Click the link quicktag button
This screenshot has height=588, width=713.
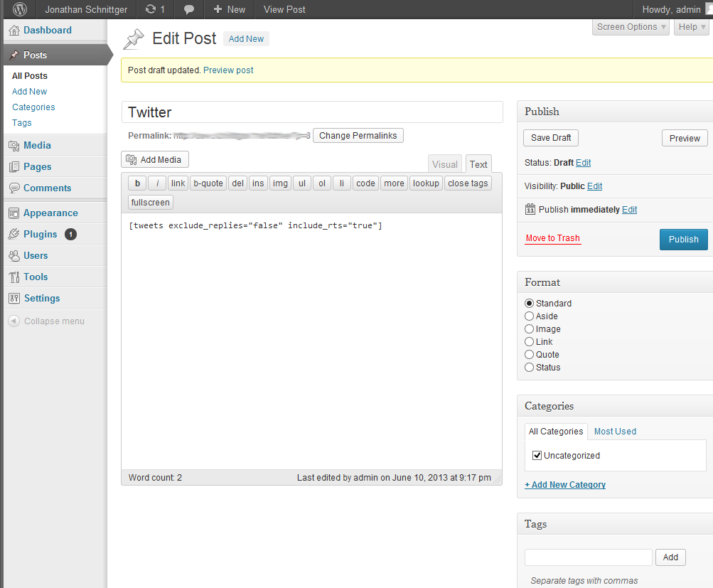pyautogui.click(x=178, y=183)
